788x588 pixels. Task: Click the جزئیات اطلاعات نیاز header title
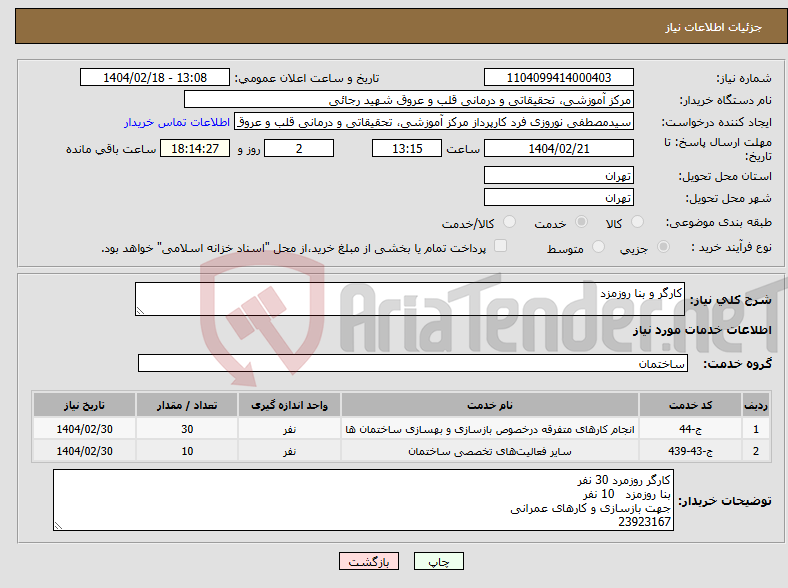[x=714, y=27]
